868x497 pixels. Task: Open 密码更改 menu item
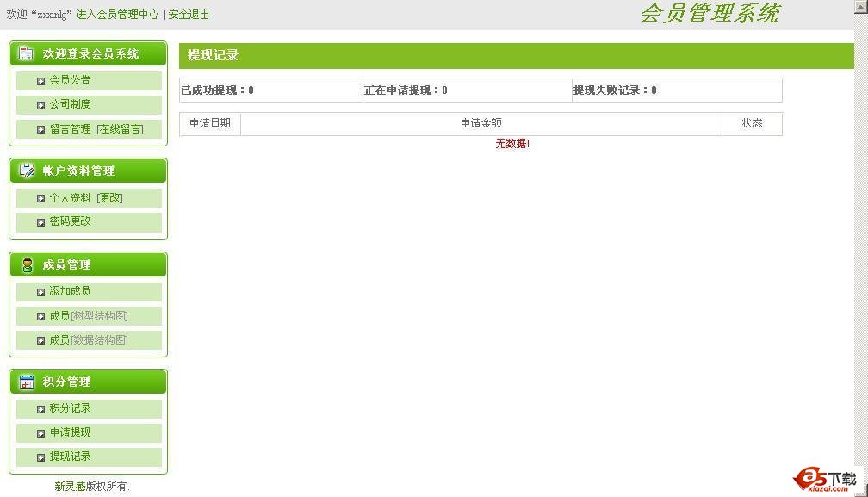click(70, 221)
